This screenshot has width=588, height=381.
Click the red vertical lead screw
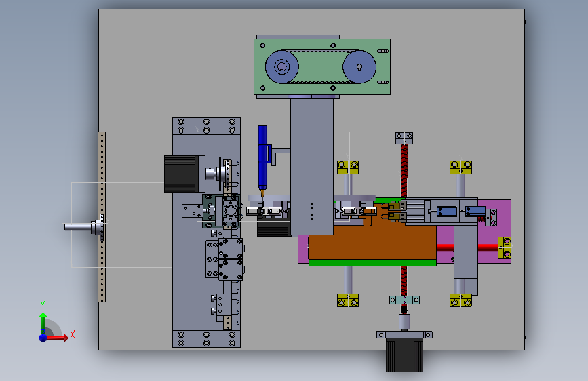coord(404,171)
